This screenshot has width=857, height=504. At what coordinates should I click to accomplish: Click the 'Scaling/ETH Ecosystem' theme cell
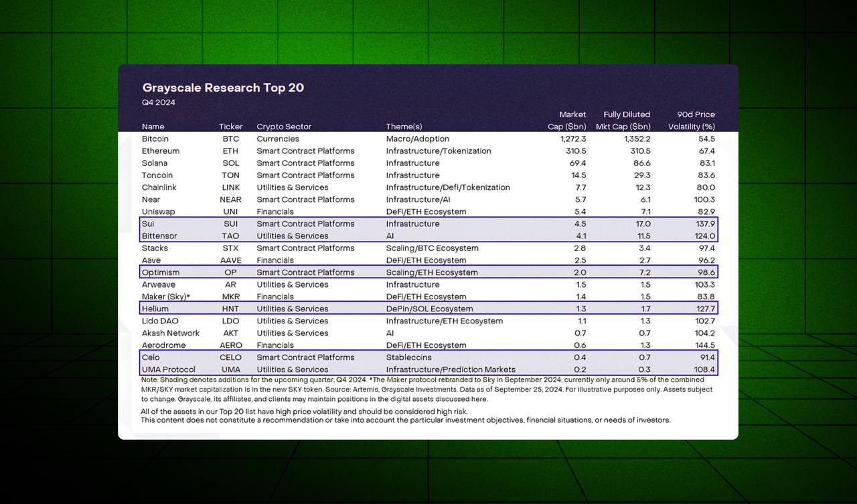click(432, 272)
